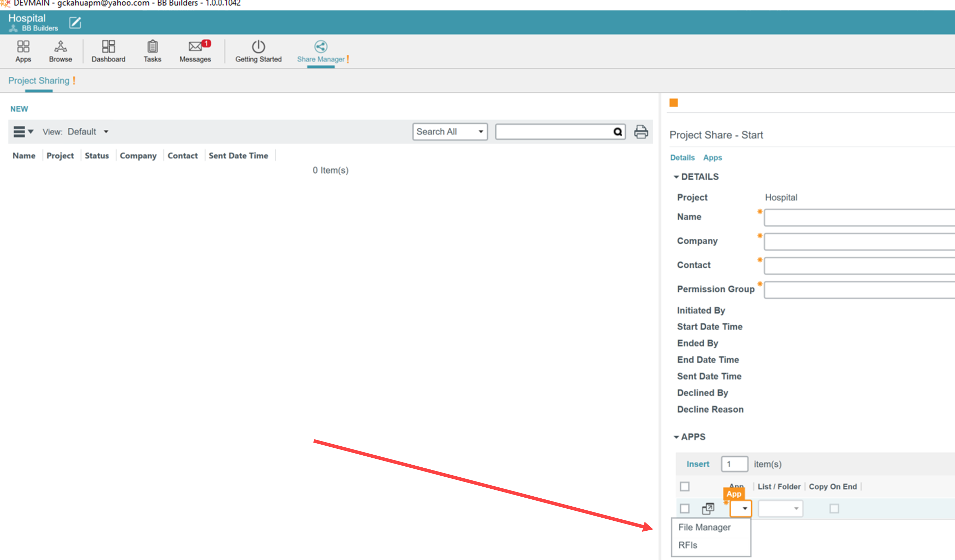This screenshot has width=955, height=560.
Task: Open Messages envelope icon
Action: [x=195, y=47]
